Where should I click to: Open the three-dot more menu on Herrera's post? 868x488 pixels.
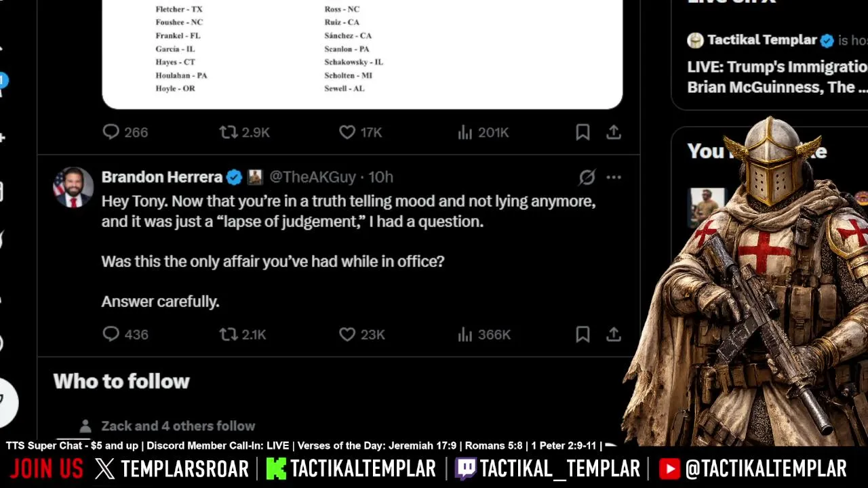pos(614,178)
